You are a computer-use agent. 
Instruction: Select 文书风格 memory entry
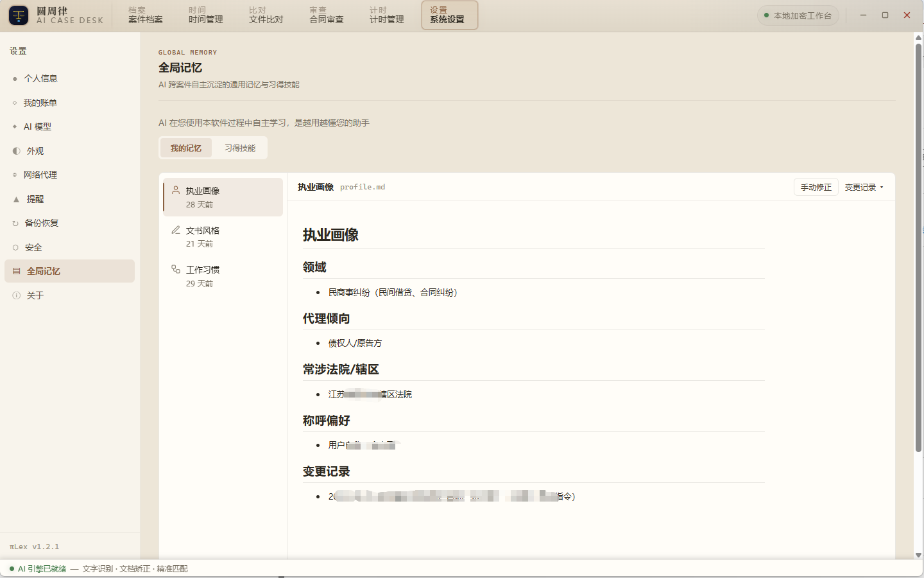pos(223,236)
